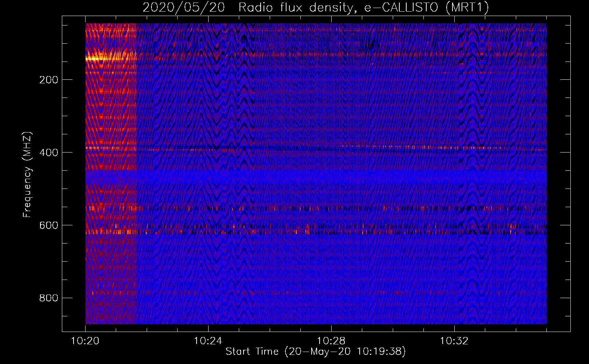The width and height of the screenshot is (589, 364).
Task: Select the "Frequency (MHZ)" y-axis label
Action: [x=27, y=175]
